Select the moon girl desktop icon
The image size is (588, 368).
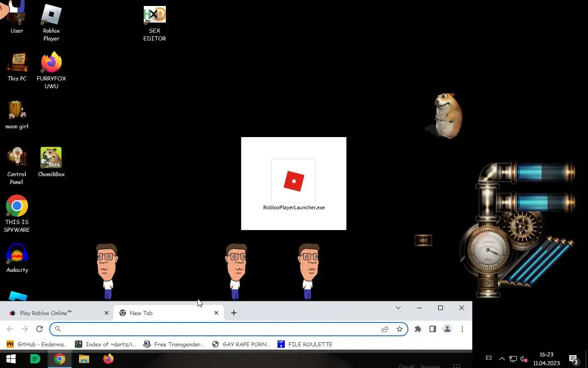pyautogui.click(x=17, y=115)
